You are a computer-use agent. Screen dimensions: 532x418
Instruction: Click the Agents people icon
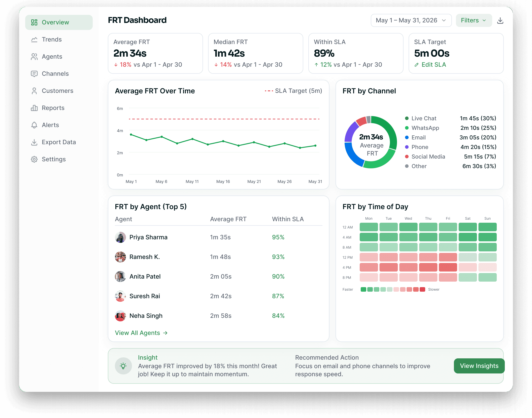tap(34, 57)
